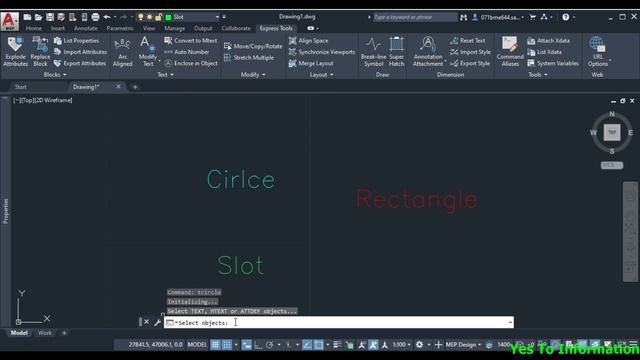
Task: Toggle ortho mode in status bar
Action: pyautogui.click(x=258, y=345)
